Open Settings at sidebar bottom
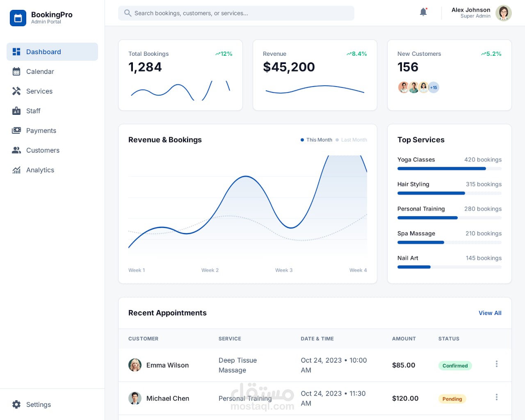 [x=52, y=404]
